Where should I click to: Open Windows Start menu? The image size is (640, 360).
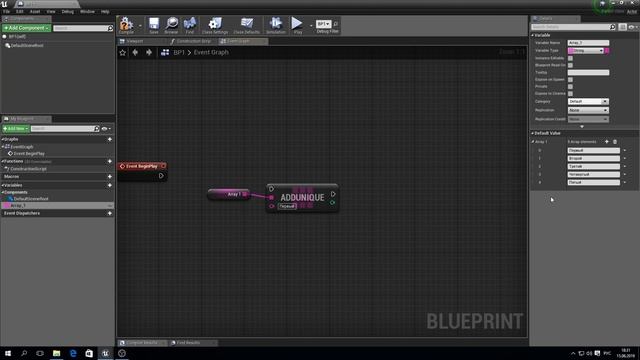[7, 353]
